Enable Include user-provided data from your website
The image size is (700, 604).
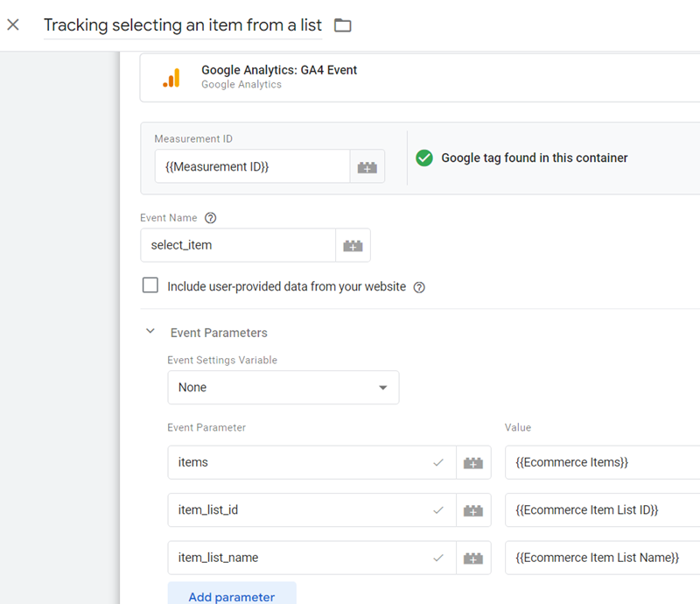point(150,284)
